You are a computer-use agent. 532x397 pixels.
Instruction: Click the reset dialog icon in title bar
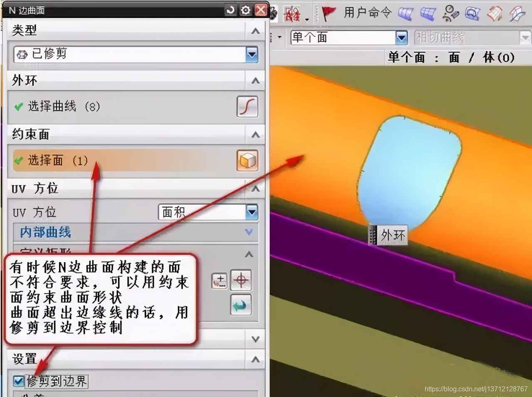coord(230,10)
